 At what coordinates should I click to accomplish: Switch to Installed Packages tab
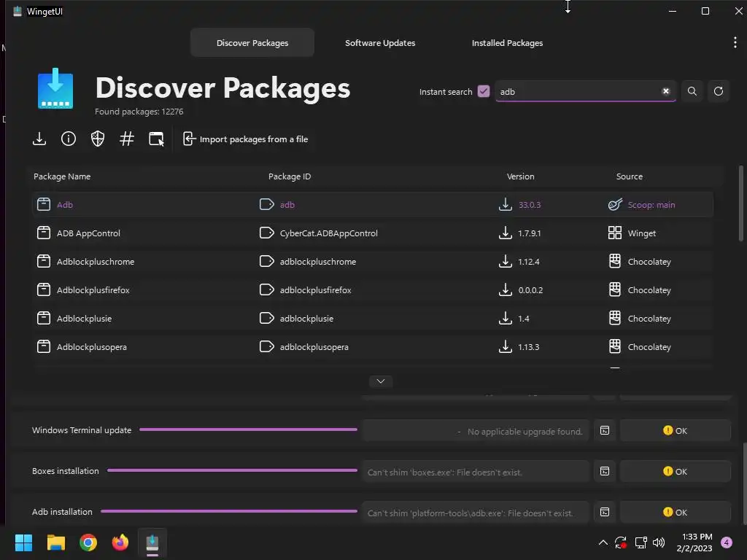point(508,43)
